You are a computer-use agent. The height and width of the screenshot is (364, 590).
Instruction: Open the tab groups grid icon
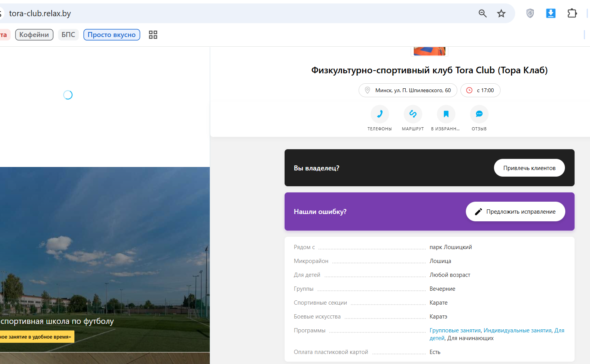coord(153,35)
